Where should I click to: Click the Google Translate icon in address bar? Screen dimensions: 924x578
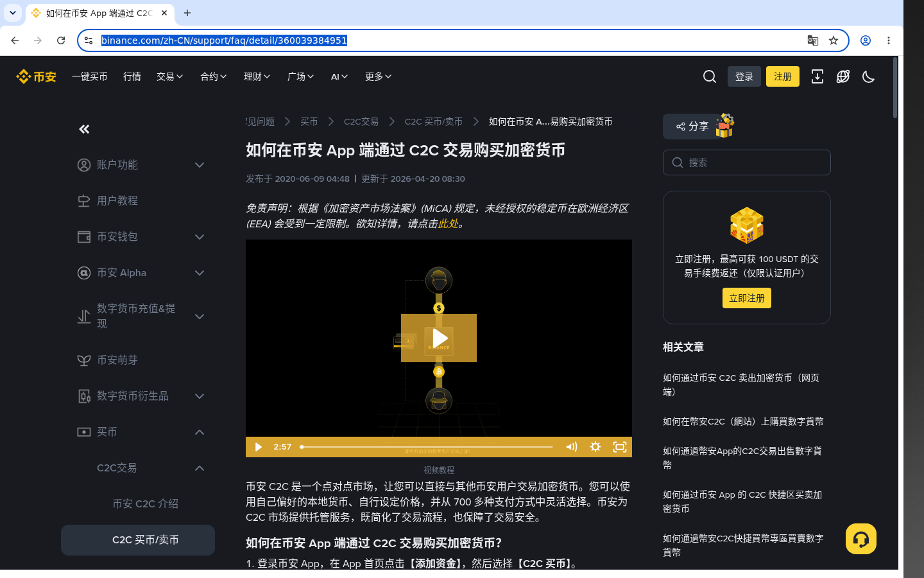click(813, 40)
